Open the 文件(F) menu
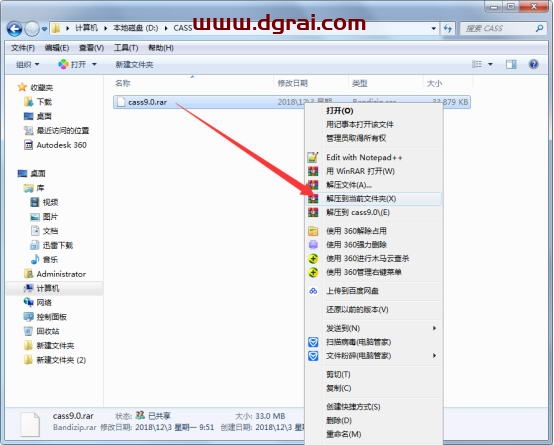 click(23, 48)
